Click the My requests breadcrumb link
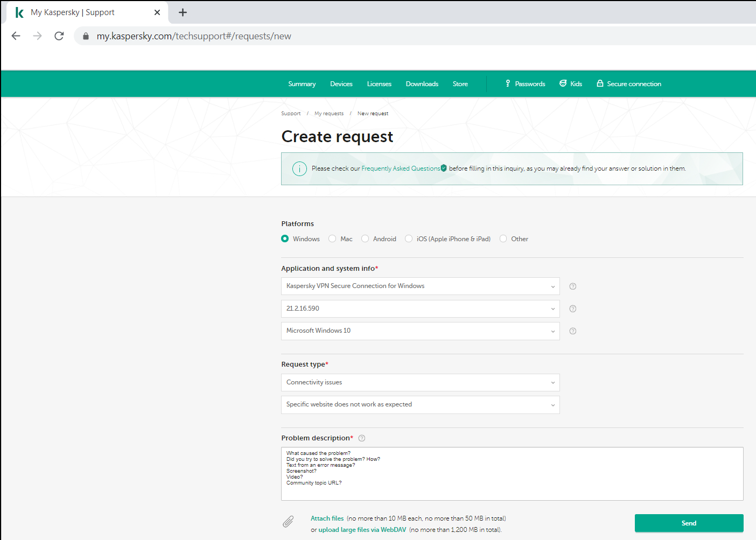Viewport: 756px width, 540px height. pyautogui.click(x=329, y=114)
